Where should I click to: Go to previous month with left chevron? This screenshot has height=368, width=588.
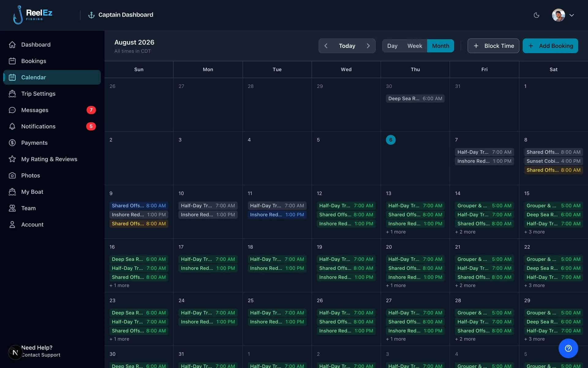326,46
